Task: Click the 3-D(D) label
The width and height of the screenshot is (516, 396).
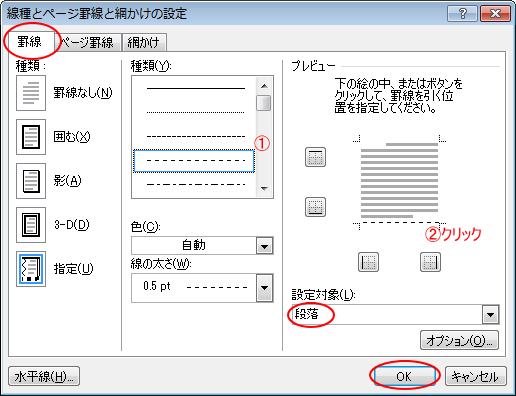Action: [x=72, y=225]
